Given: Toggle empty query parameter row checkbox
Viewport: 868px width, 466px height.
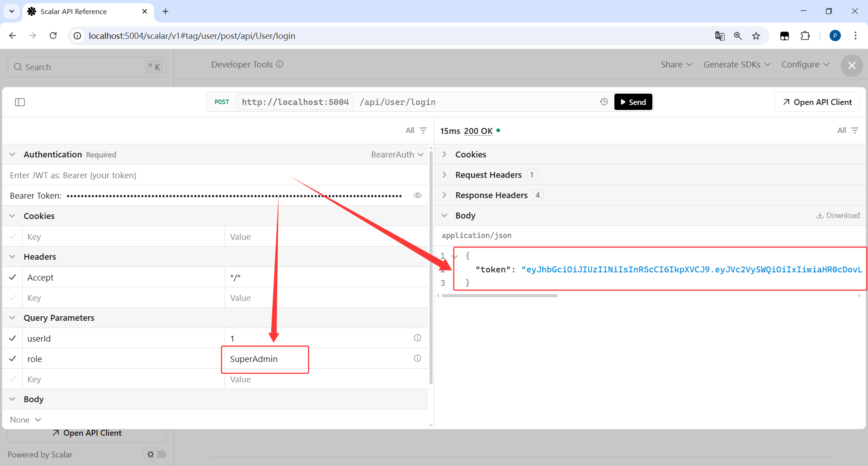Looking at the screenshot, I should click(13, 379).
